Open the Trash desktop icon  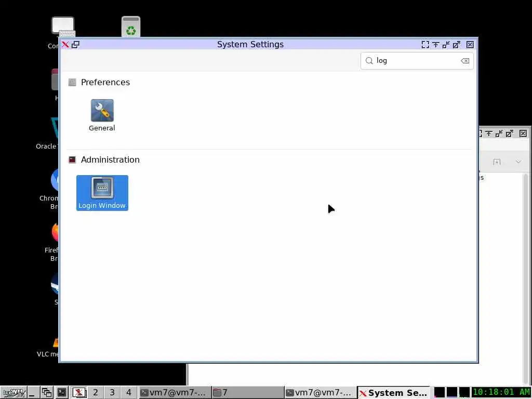pos(131,26)
